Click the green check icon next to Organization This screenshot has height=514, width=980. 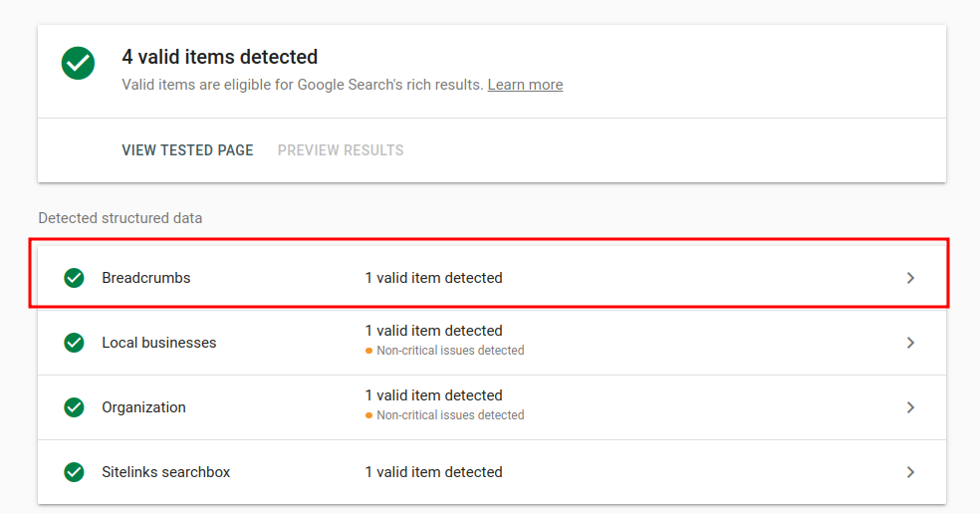pyautogui.click(x=74, y=407)
